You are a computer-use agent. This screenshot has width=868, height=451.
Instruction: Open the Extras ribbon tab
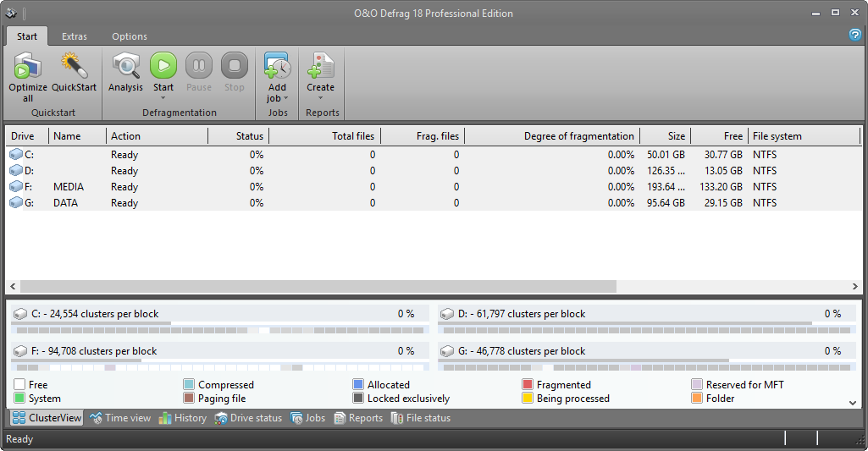(75, 36)
